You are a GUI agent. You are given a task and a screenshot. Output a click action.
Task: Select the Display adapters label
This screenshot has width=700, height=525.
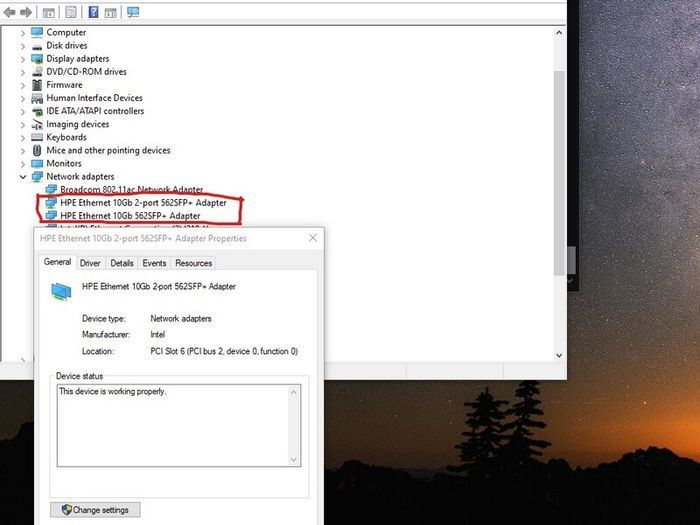pyautogui.click(x=78, y=59)
